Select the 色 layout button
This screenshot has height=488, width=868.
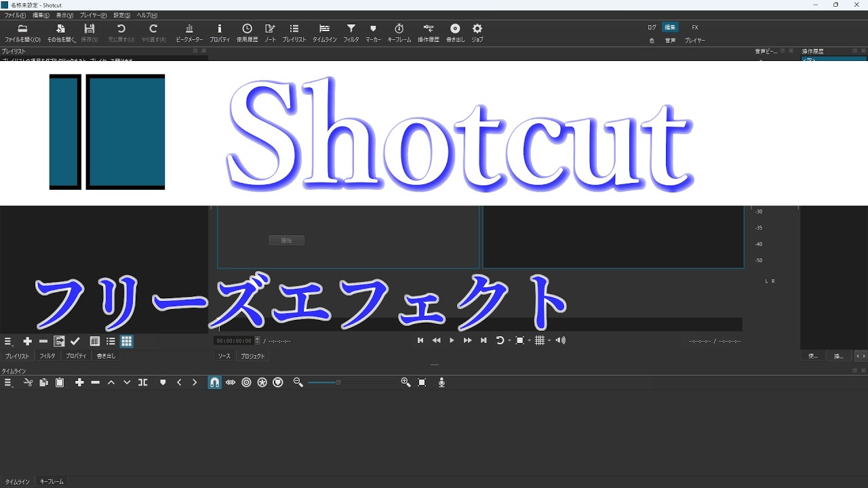pos(652,41)
